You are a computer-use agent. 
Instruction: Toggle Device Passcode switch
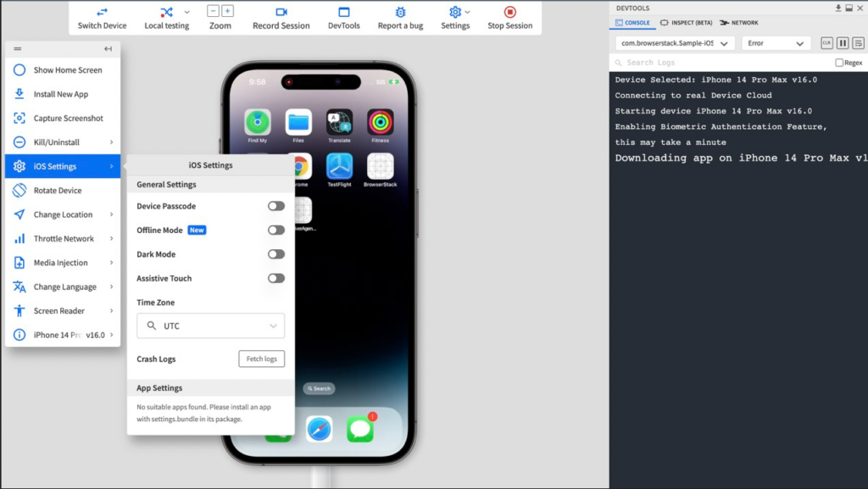click(x=276, y=206)
